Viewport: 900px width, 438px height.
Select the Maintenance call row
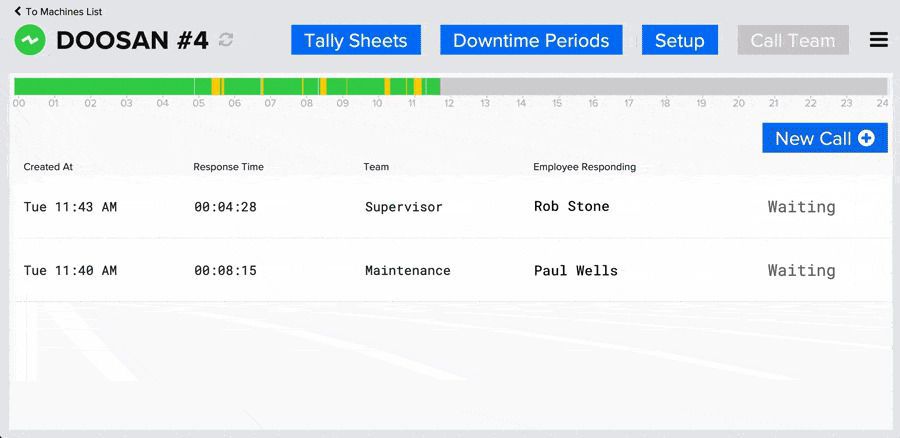(x=450, y=270)
